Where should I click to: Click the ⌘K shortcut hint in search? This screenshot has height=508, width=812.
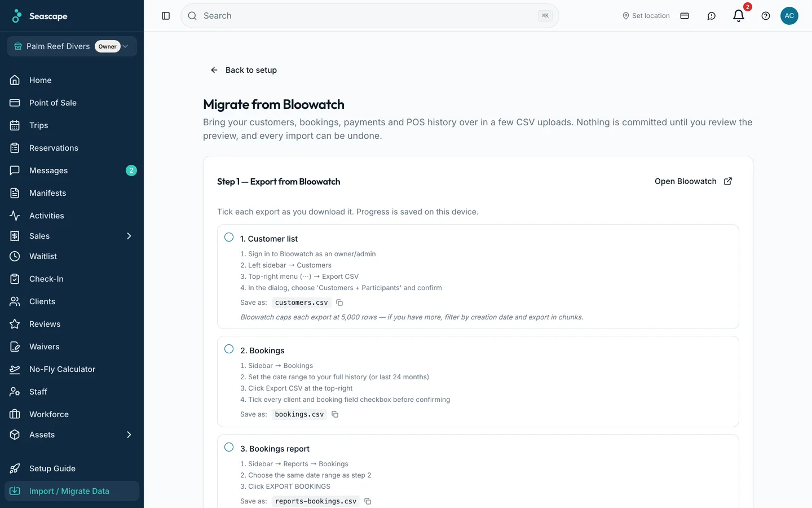[545, 16]
